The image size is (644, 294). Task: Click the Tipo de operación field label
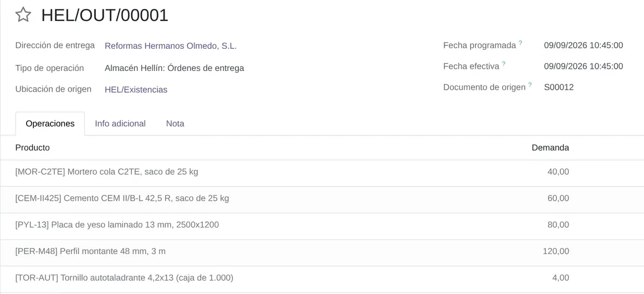point(50,68)
